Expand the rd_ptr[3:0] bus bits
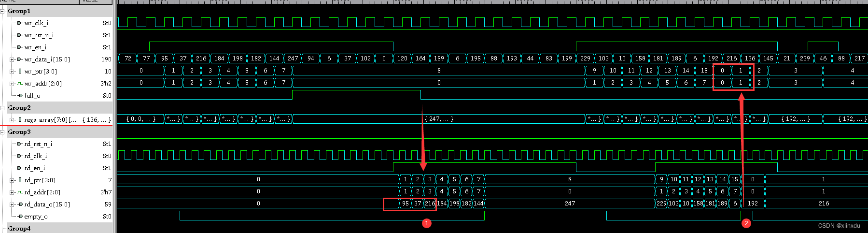 point(12,180)
